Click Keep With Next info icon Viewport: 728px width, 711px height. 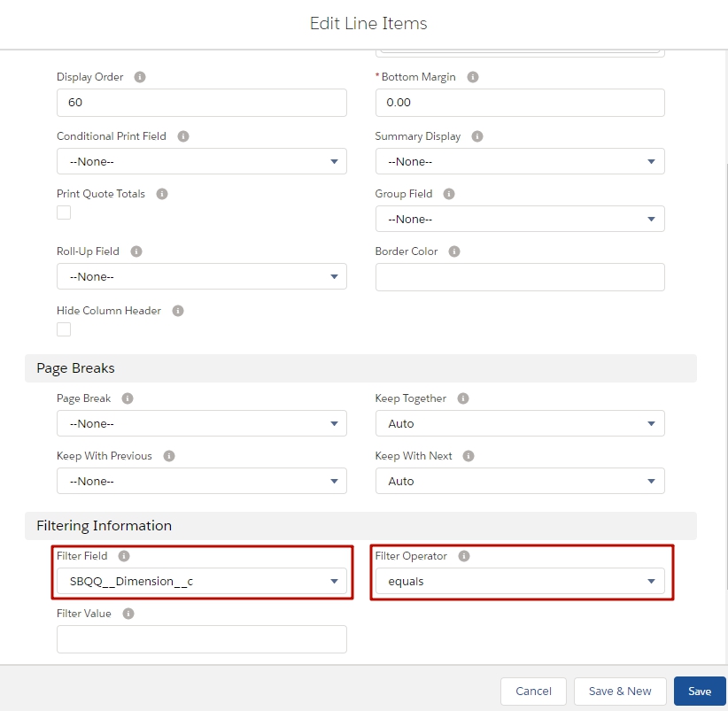click(x=469, y=456)
